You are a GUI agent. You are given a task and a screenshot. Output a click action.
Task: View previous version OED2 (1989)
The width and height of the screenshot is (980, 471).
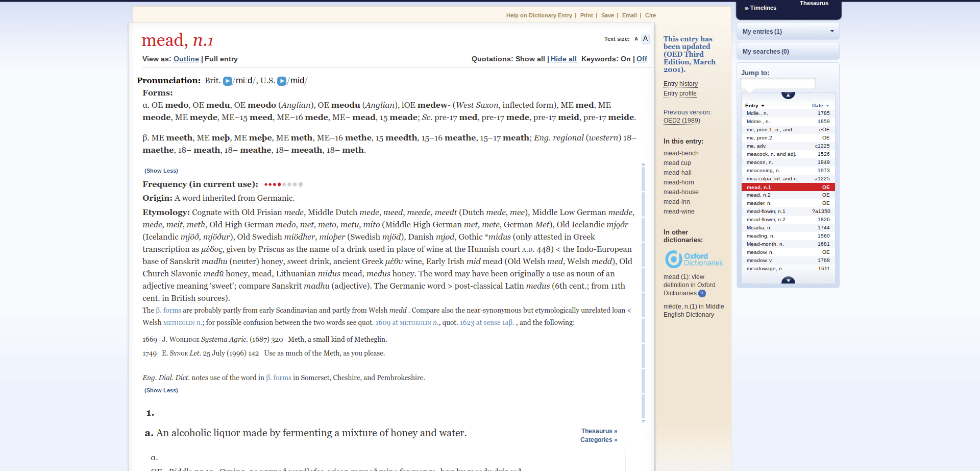pos(682,121)
